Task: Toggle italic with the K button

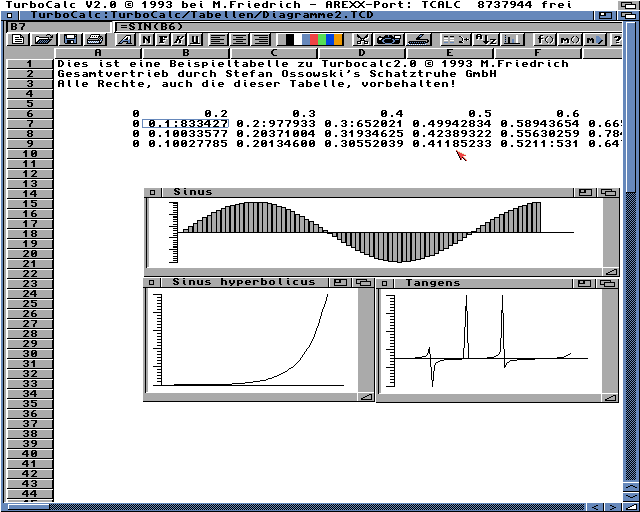Action: pyautogui.click(x=179, y=40)
